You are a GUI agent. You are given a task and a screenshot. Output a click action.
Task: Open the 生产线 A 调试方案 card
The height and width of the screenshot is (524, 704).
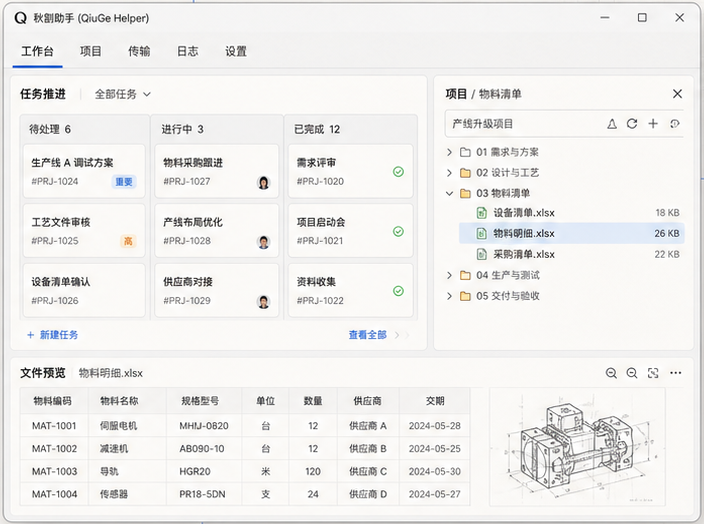(84, 171)
